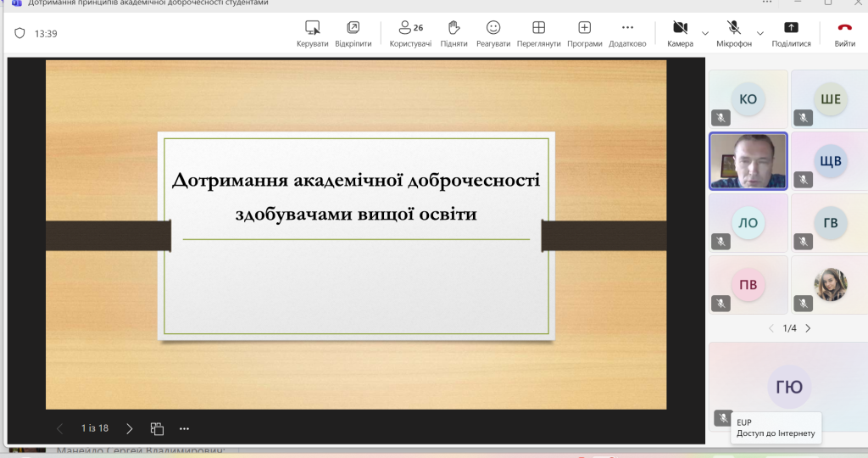Screen dimensions: 868x458
Task: Unmute using the Мікрофон toggle
Action: tap(733, 28)
